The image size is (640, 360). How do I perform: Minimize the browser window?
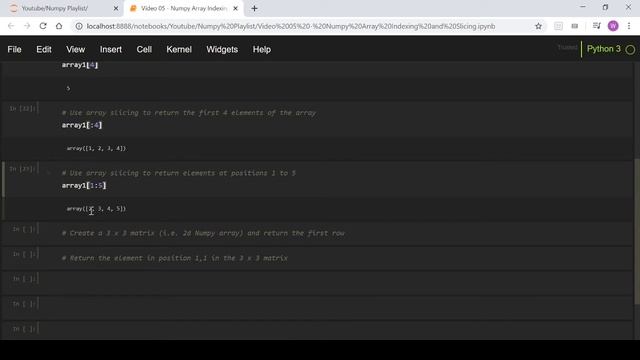(x=582, y=7)
